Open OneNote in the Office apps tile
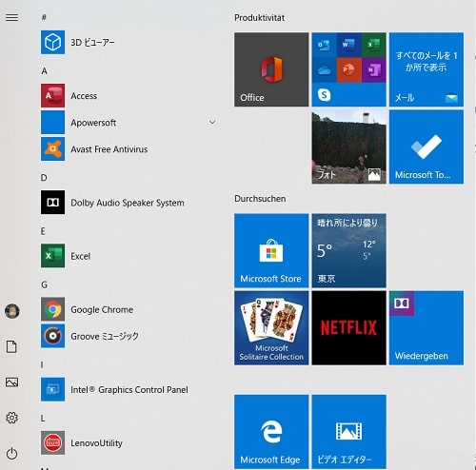The height and width of the screenshot is (470, 476). point(373,69)
